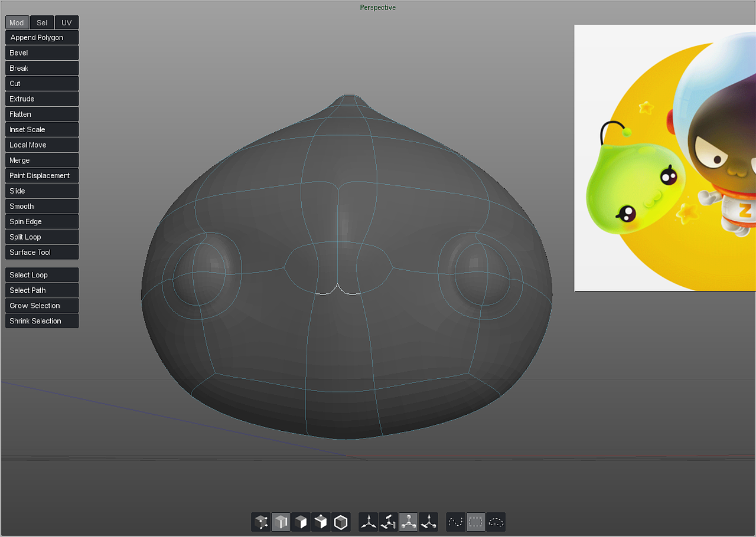
Task: Click Grow Selection
Action: [42, 306]
